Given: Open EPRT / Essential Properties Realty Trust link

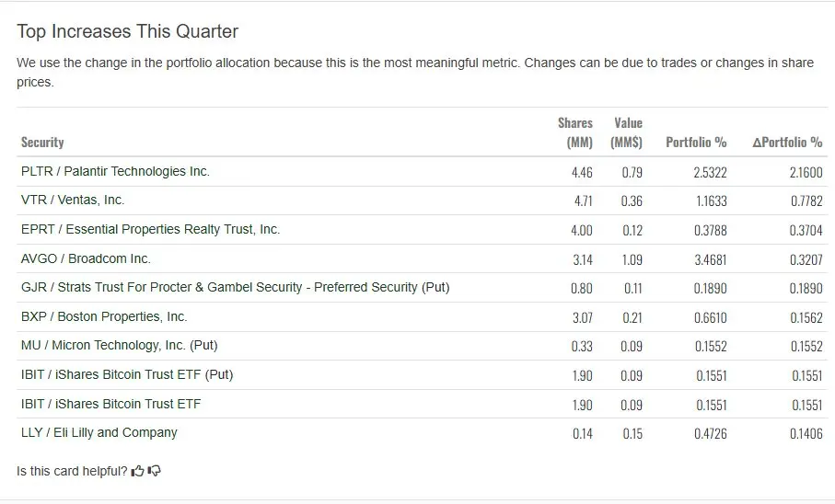Looking at the screenshot, I should coord(150,229).
